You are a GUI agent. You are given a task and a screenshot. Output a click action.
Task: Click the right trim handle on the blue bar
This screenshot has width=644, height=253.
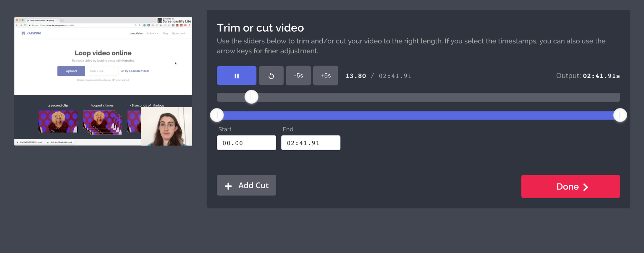tap(620, 115)
